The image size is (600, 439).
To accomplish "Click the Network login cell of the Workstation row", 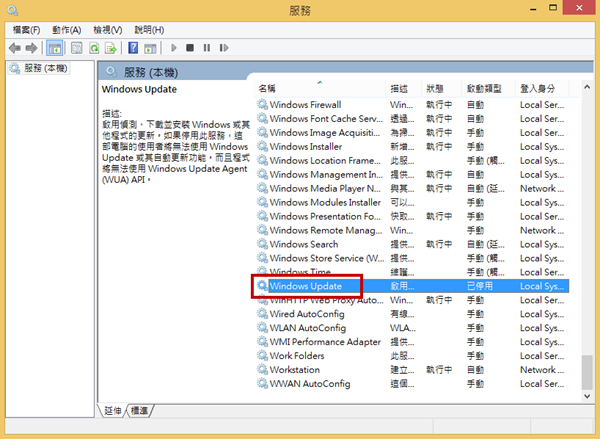I will [x=542, y=369].
